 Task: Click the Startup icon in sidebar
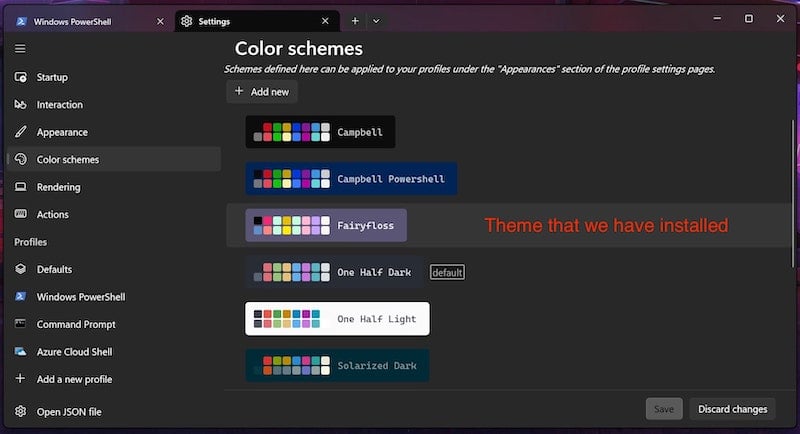click(x=20, y=77)
